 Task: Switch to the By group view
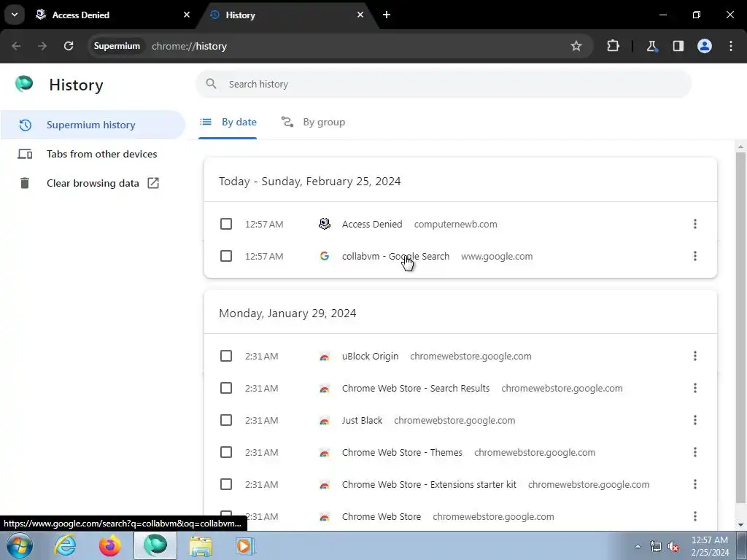click(313, 122)
